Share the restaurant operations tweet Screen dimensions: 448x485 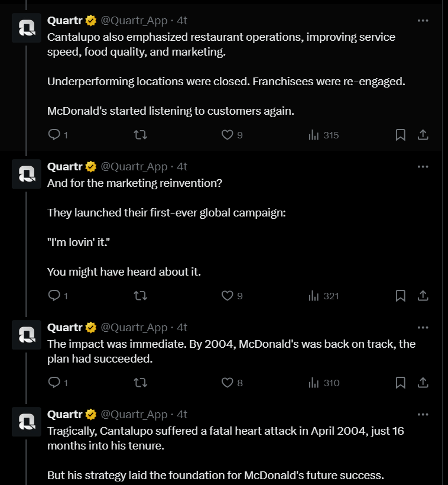[423, 135]
